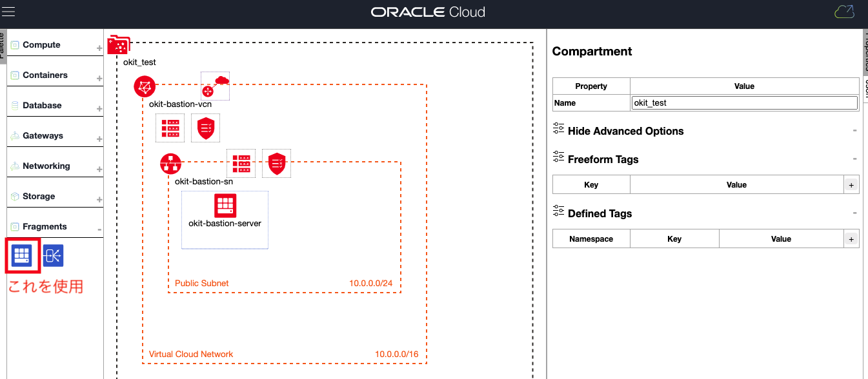Select the okit-bastion-sn subnet icon
The height and width of the screenshot is (379, 868).
tap(170, 164)
